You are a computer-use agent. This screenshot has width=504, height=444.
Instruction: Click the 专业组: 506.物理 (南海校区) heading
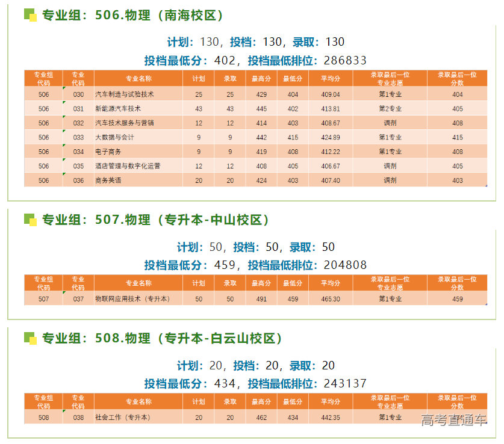point(132,16)
